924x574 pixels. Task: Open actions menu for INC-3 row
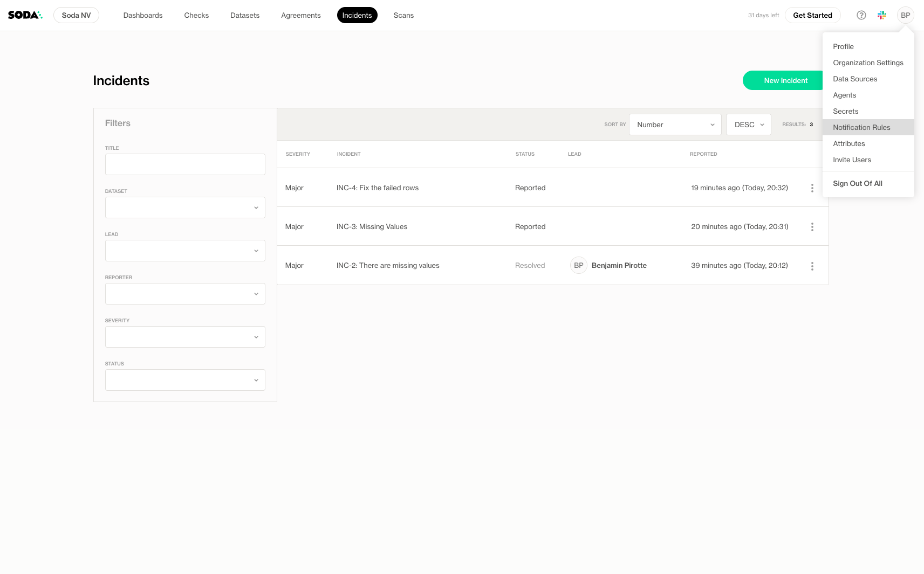(x=812, y=227)
